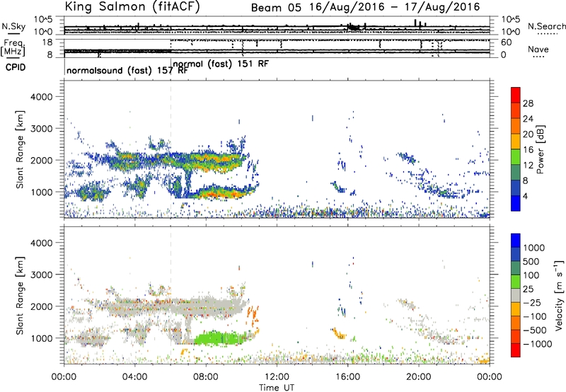Click the yellow-orange Power colorbar segment near 16 dB
Viewport: 566px width, 392px height.
[x=516, y=141]
